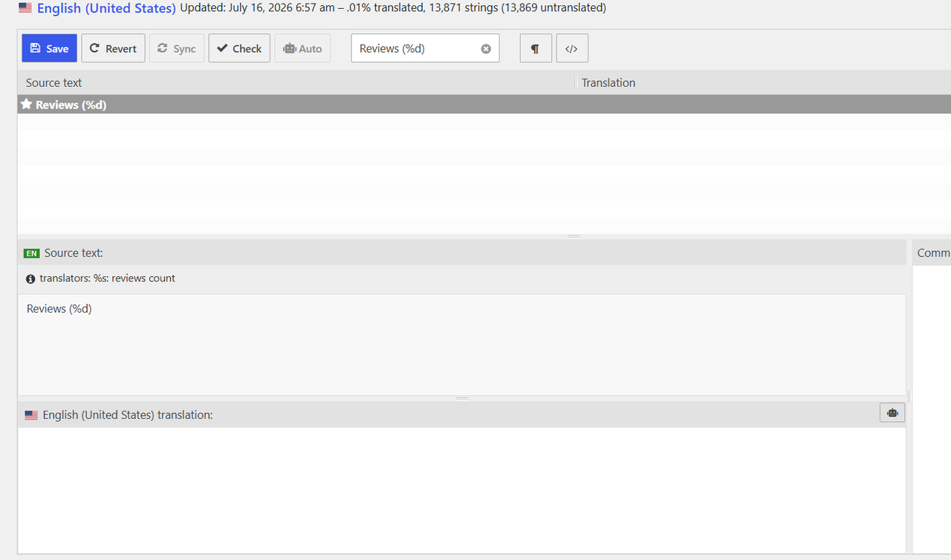Click the green EN source language badge
This screenshot has height=560, width=951.
click(31, 253)
